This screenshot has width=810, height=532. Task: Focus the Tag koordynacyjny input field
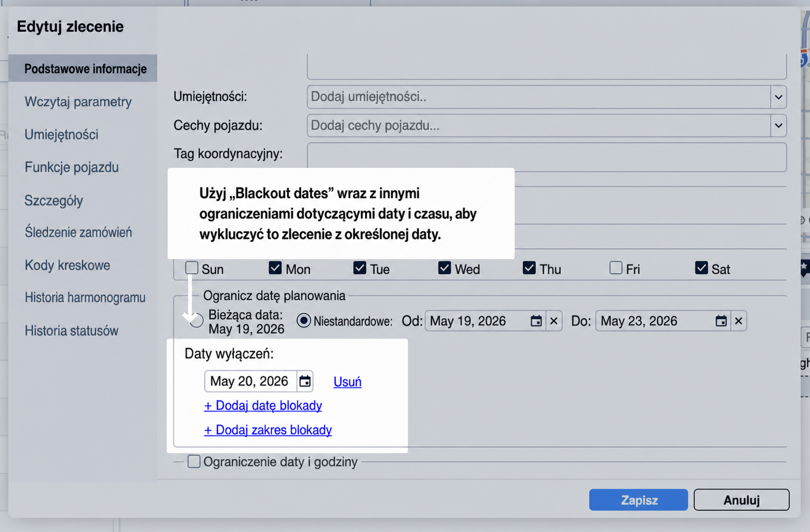pyautogui.click(x=547, y=157)
